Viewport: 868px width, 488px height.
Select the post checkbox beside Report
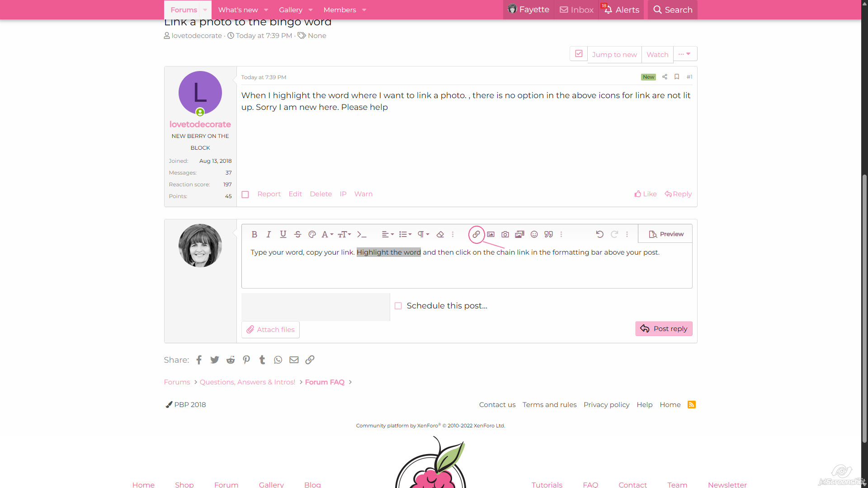(x=245, y=194)
